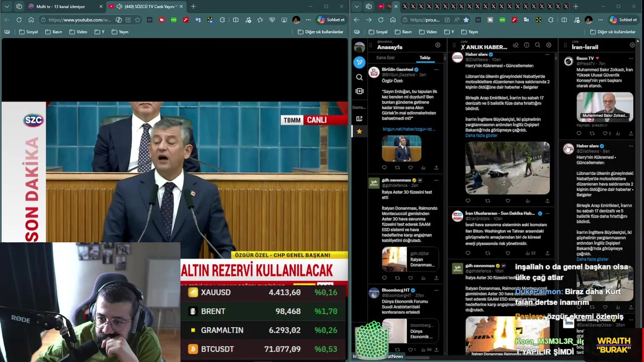Reload the YouTube page in left browser
The height and width of the screenshot is (362, 644).
(19, 20)
